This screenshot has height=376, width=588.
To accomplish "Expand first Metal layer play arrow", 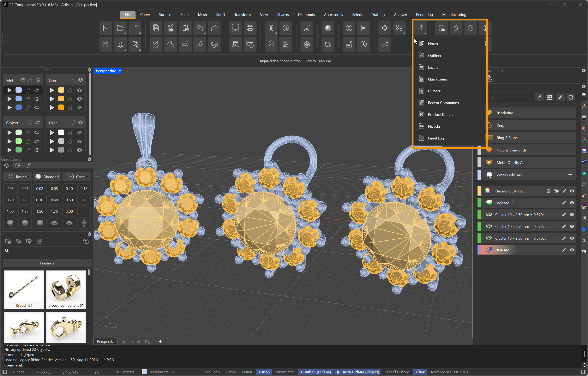I will tap(10, 90).
